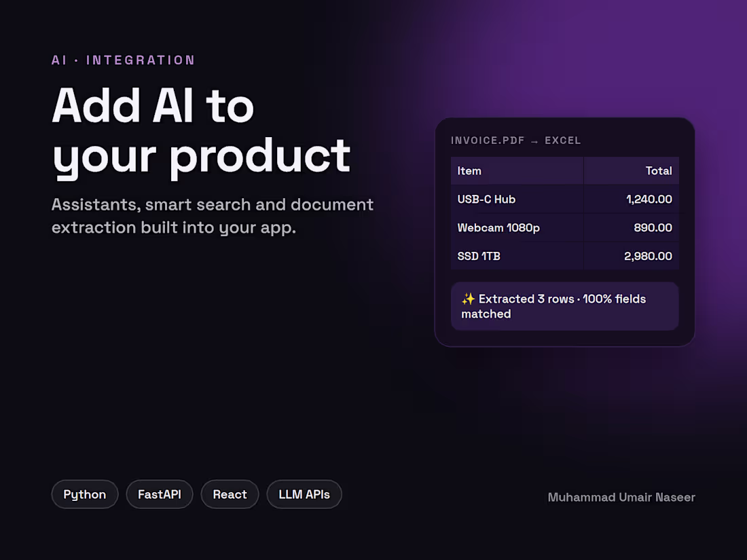Click the 'Muhammad Umair Naseer' author name
747x560 pixels.
pyautogui.click(x=621, y=497)
